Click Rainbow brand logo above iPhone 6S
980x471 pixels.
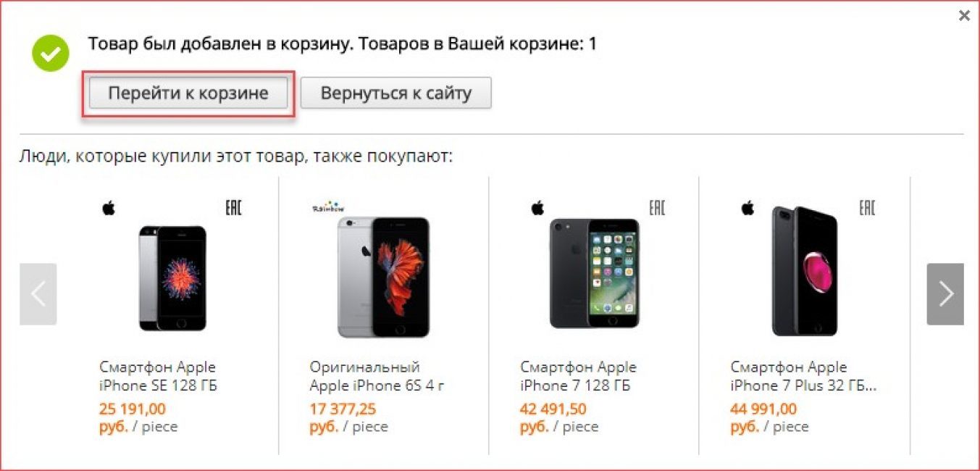(327, 207)
